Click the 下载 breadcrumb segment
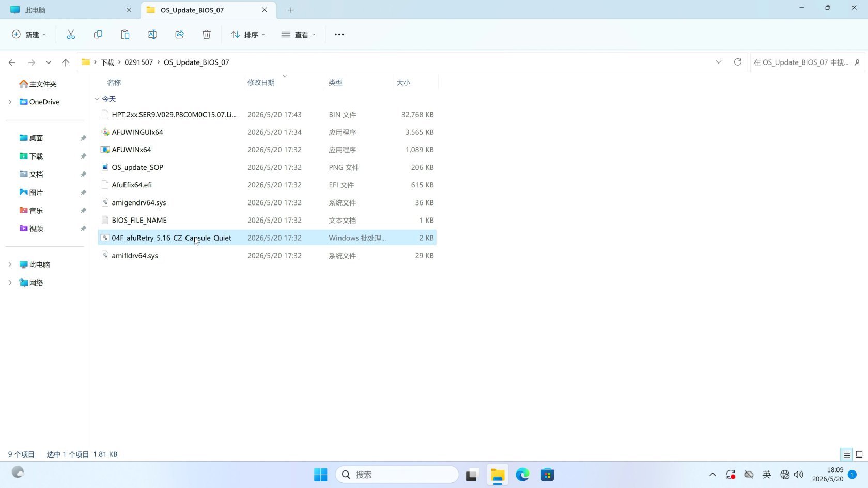 pos(107,62)
